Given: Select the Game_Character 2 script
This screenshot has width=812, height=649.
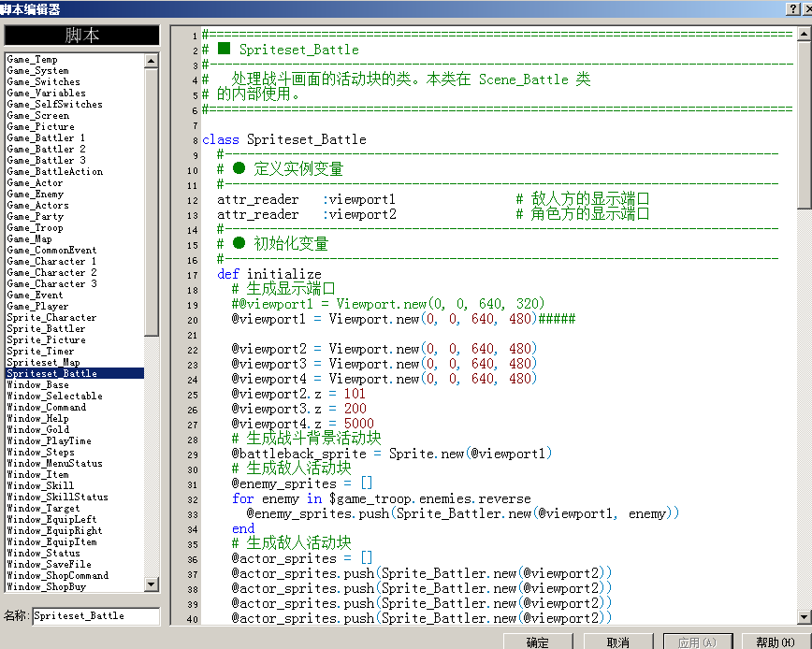Looking at the screenshot, I should [75, 273].
